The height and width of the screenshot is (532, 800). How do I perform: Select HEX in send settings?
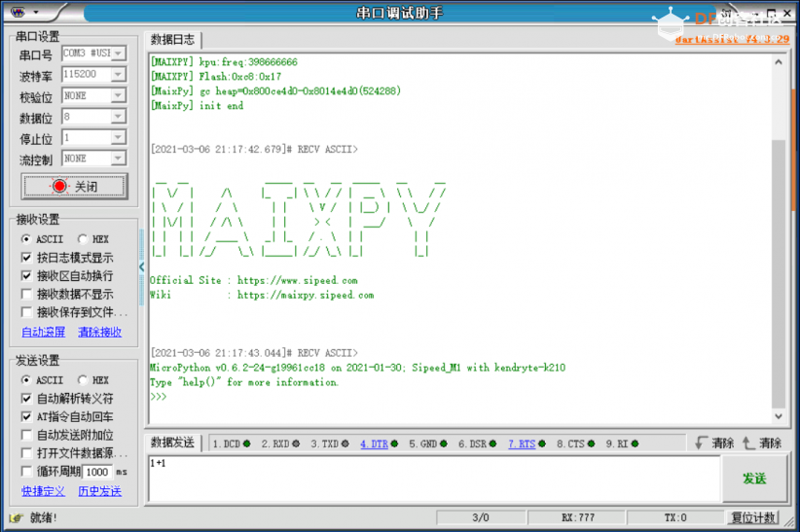tap(83, 380)
